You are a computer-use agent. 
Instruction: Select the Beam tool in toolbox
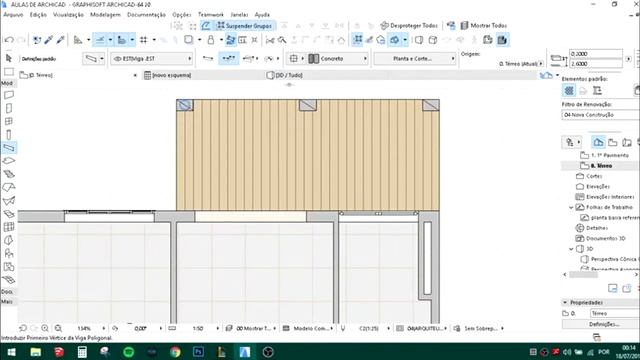9,147
